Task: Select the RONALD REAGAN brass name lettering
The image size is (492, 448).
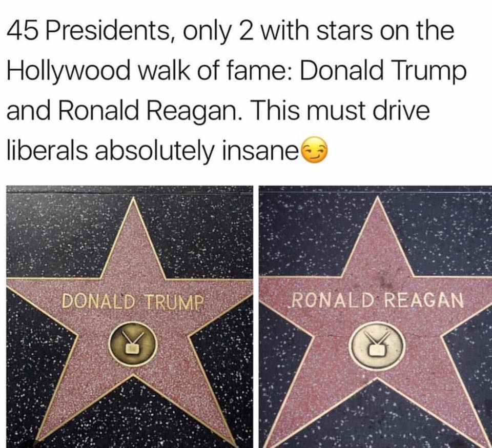Action: pos(378,300)
